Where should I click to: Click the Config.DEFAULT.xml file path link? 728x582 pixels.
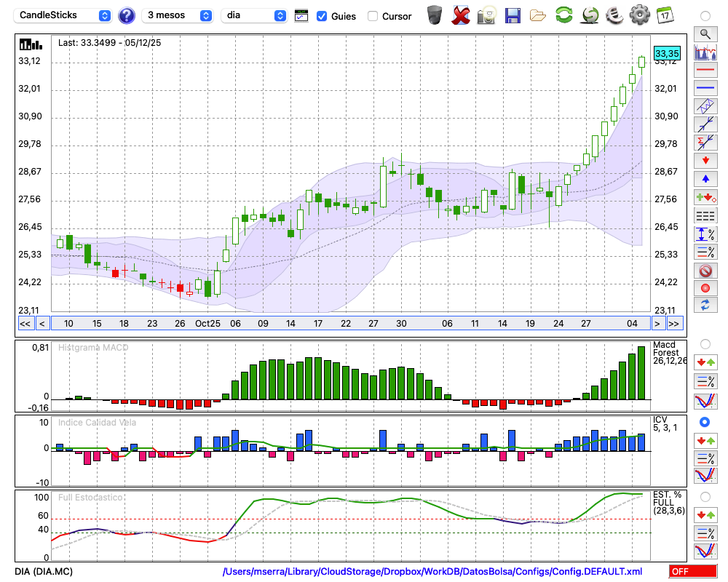432,572
